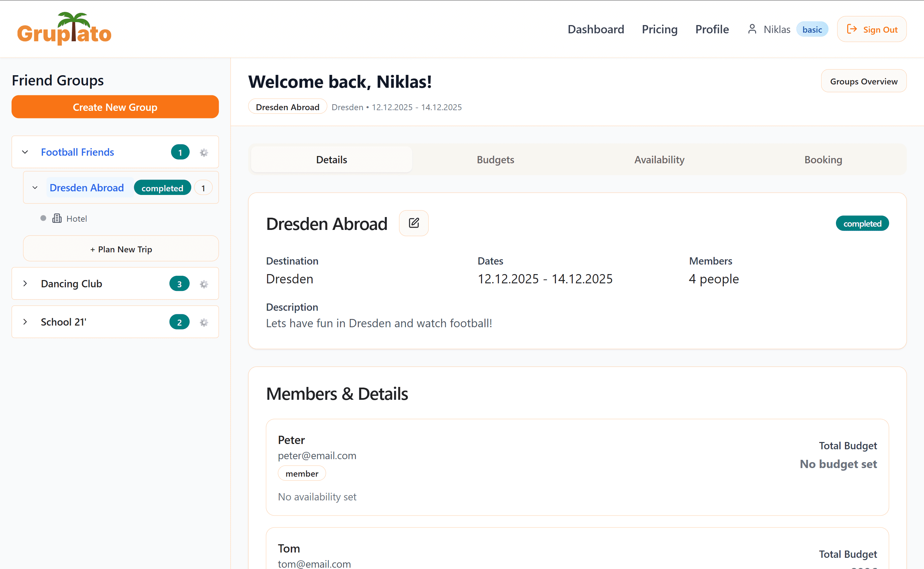Open the Pricing page
The width and height of the screenshot is (924, 569).
(x=660, y=29)
